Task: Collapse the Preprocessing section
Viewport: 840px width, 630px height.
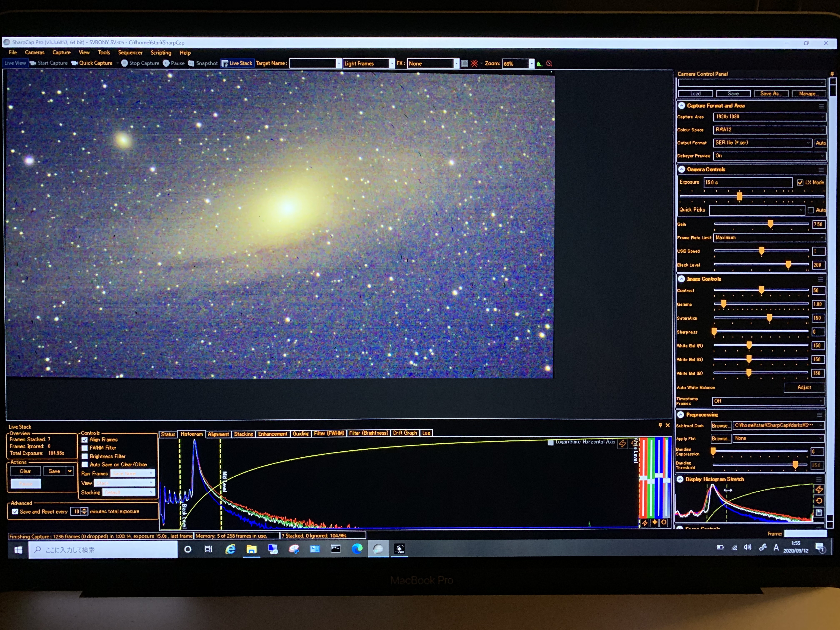Action: coord(680,415)
